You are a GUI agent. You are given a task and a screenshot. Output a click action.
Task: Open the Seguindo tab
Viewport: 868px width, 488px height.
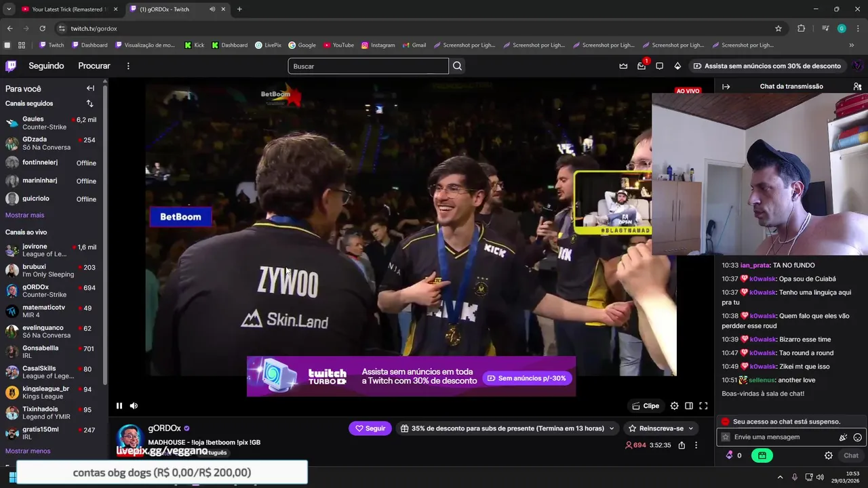coord(46,66)
